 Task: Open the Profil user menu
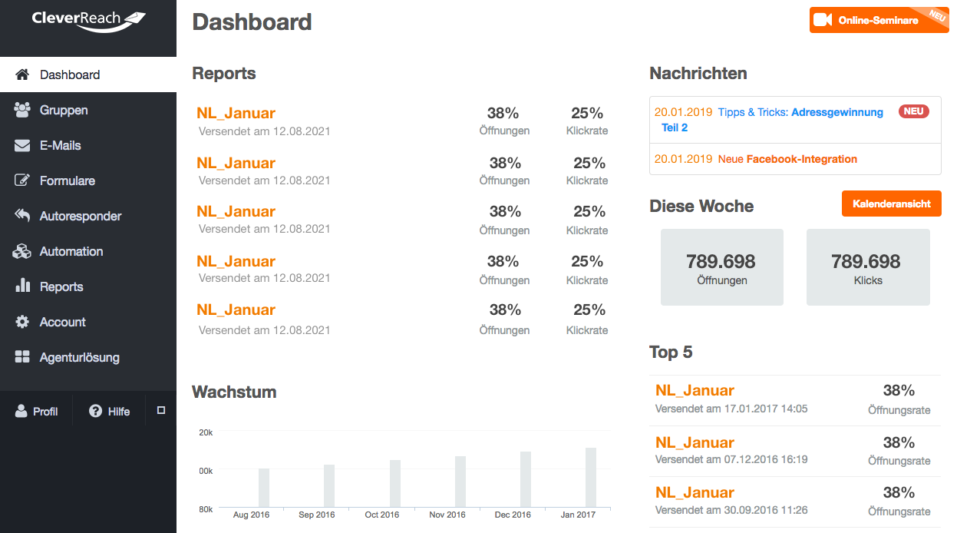coord(36,412)
